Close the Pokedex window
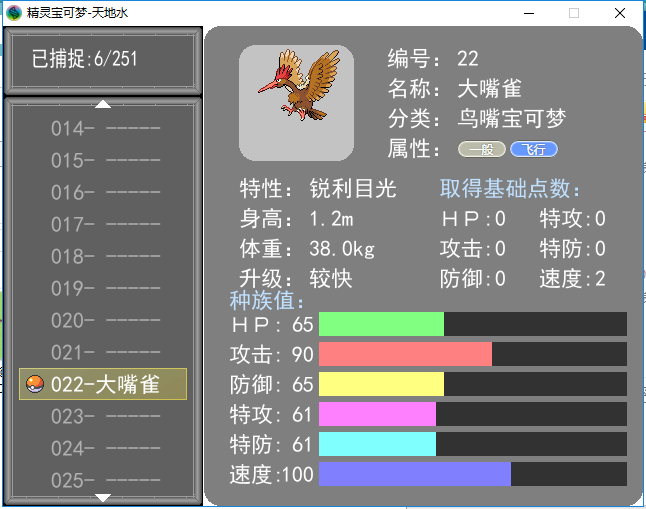 pos(620,13)
